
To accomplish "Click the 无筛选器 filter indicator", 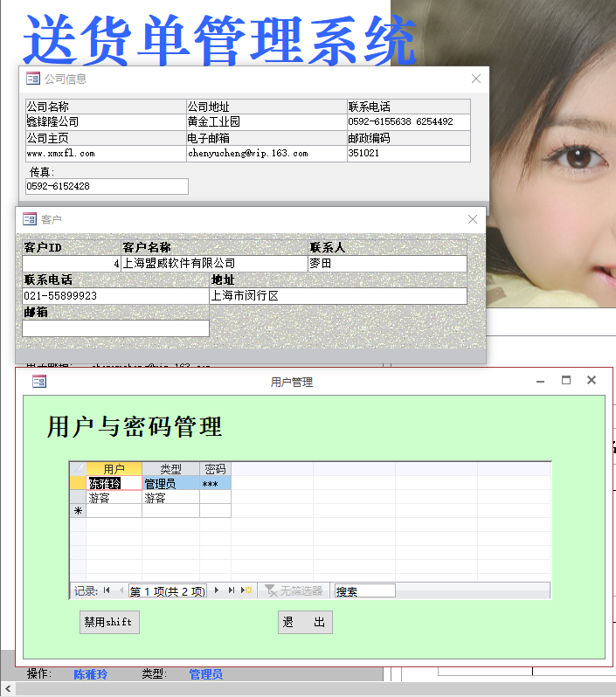I will pyautogui.click(x=294, y=591).
